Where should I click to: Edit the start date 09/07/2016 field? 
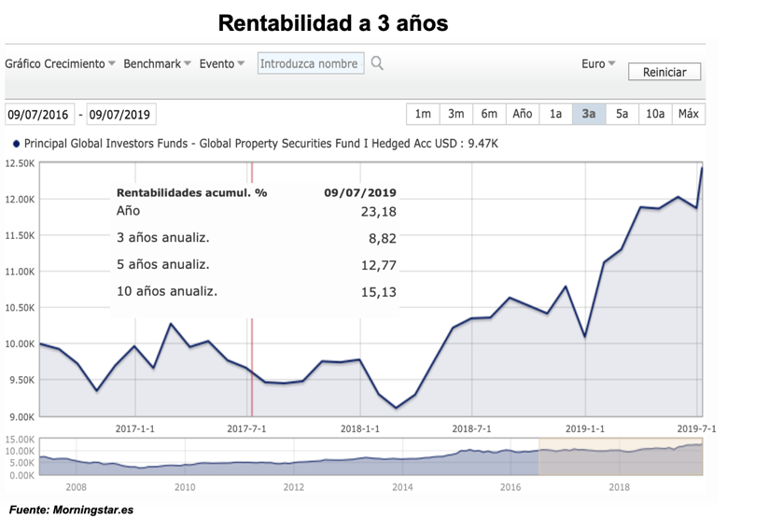38,115
